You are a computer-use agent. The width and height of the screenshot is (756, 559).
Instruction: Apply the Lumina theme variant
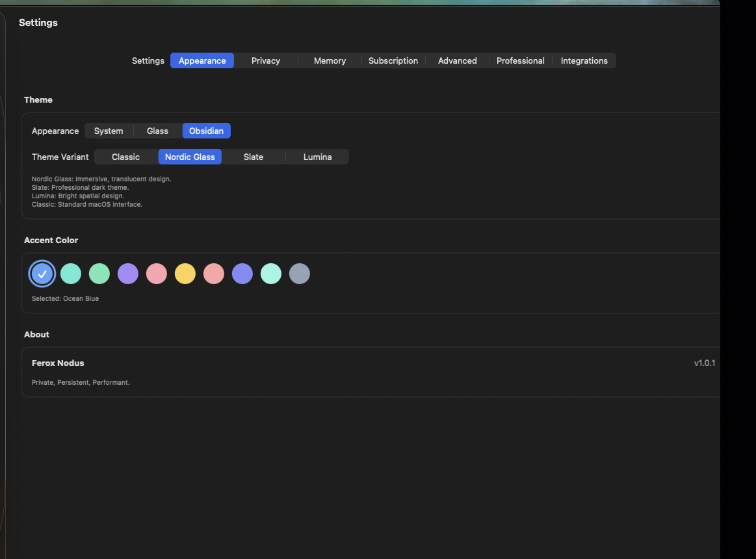[317, 157]
